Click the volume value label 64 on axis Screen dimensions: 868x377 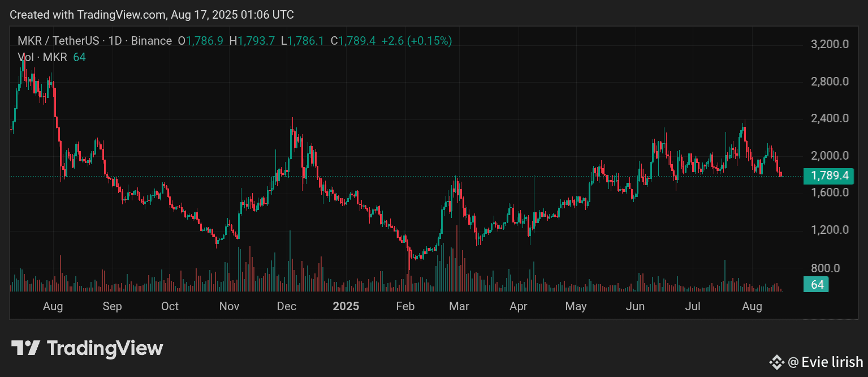tap(817, 284)
